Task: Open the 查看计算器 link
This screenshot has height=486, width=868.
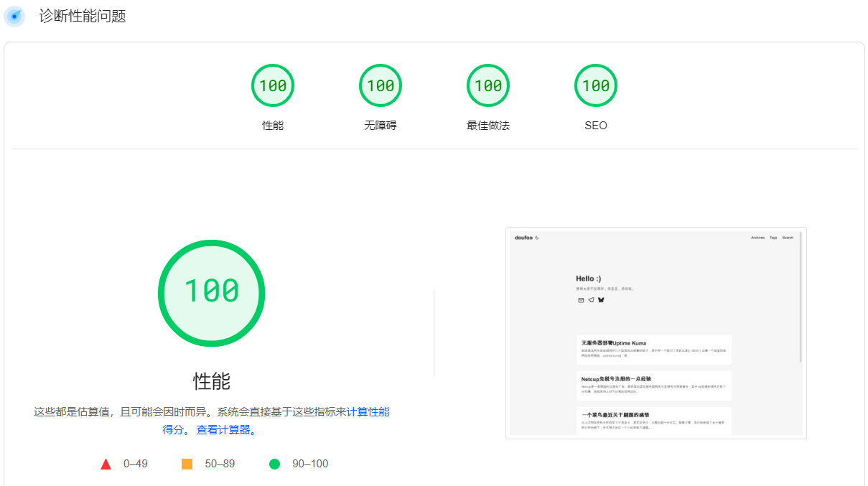Action: pos(225,430)
